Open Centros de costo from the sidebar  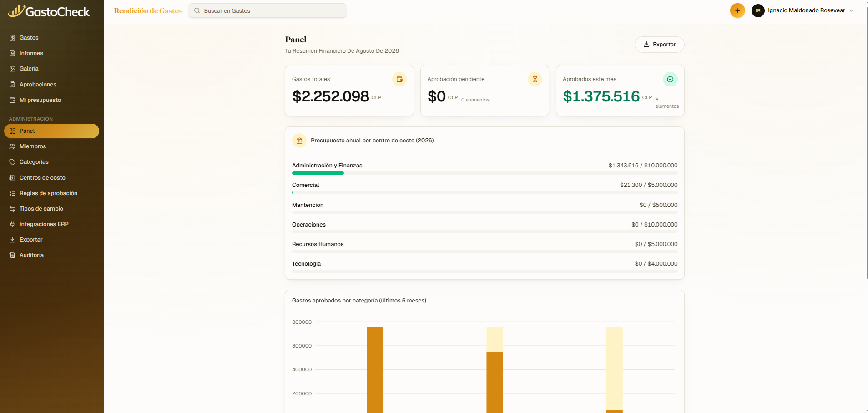(x=51, y=178)
